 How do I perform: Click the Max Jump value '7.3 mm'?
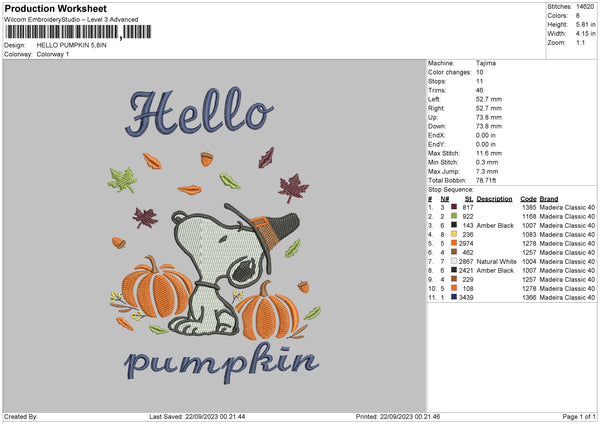pos(487,171)
